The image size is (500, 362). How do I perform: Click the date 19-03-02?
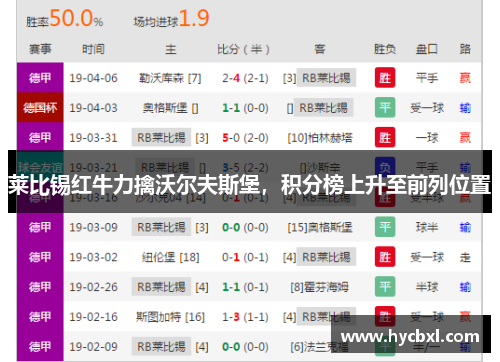point(93,257)
